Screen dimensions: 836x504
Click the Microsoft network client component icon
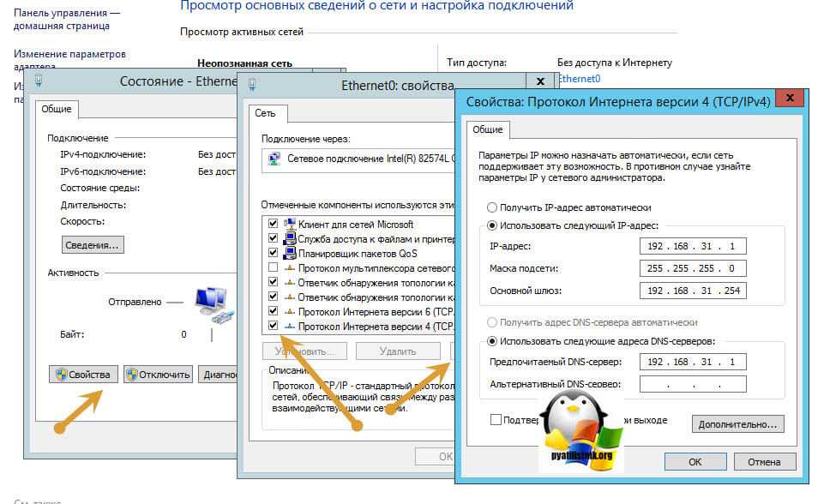click(290, 224)
